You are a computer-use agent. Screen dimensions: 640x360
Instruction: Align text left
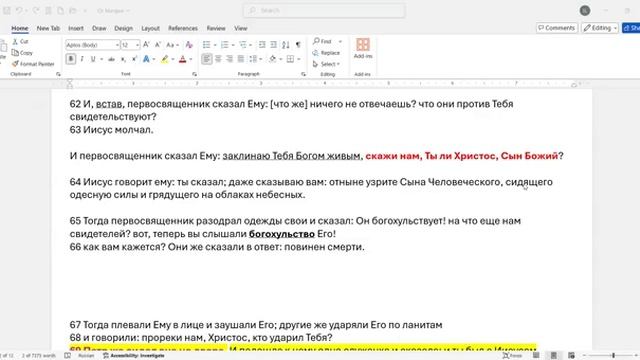[207, 59]
